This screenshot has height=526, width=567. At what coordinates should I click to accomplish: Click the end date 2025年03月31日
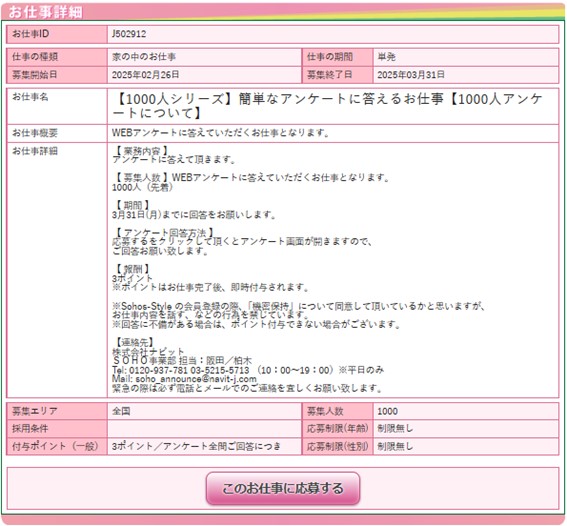coord(411,75)
